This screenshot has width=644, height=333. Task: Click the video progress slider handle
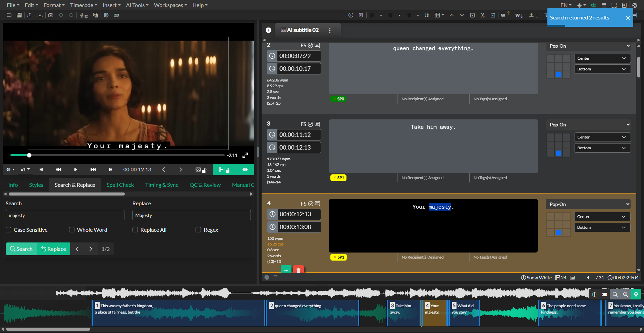[x=29, y=155]
